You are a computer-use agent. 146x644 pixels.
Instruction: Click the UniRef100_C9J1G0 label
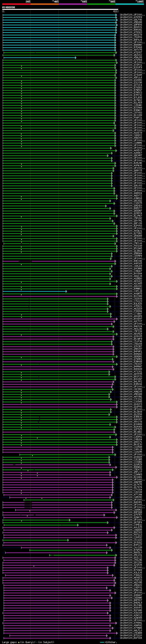(131, 540)
